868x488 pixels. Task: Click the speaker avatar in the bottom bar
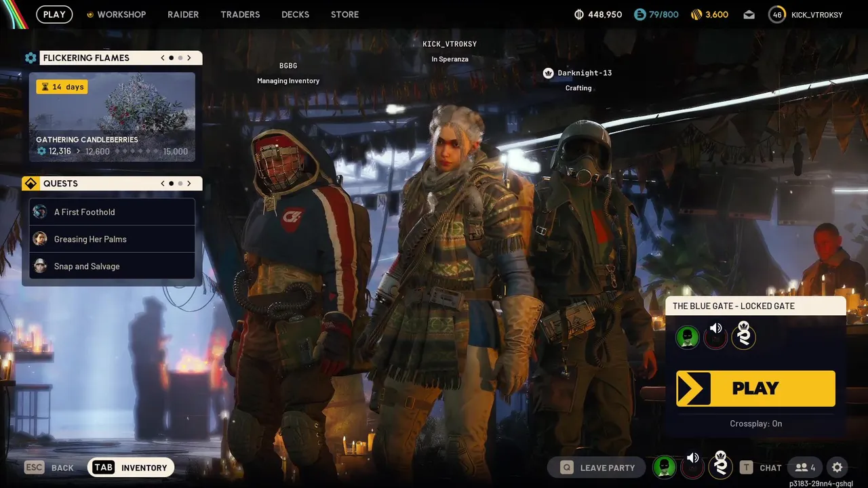pyautogui.click(x=692, y=466)
